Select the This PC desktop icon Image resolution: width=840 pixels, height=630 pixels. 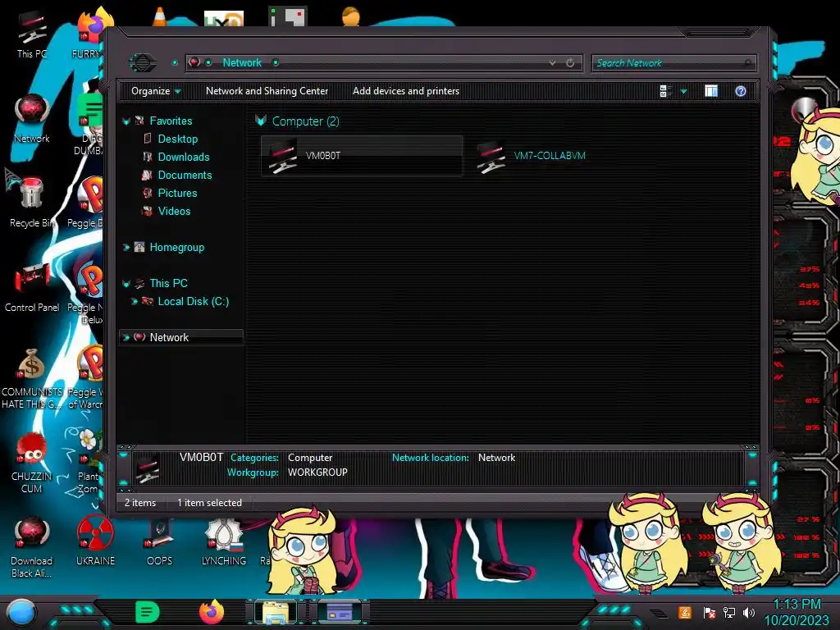32,34
